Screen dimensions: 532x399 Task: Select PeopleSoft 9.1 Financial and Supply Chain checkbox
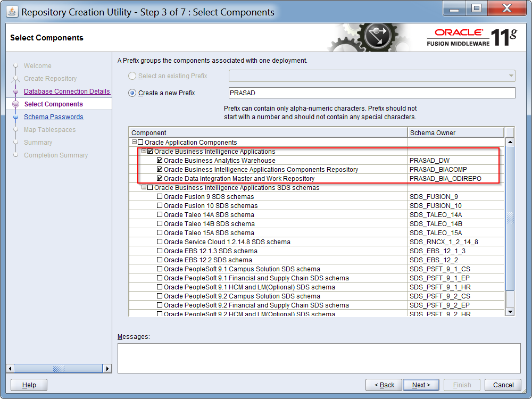coord(160,278)
